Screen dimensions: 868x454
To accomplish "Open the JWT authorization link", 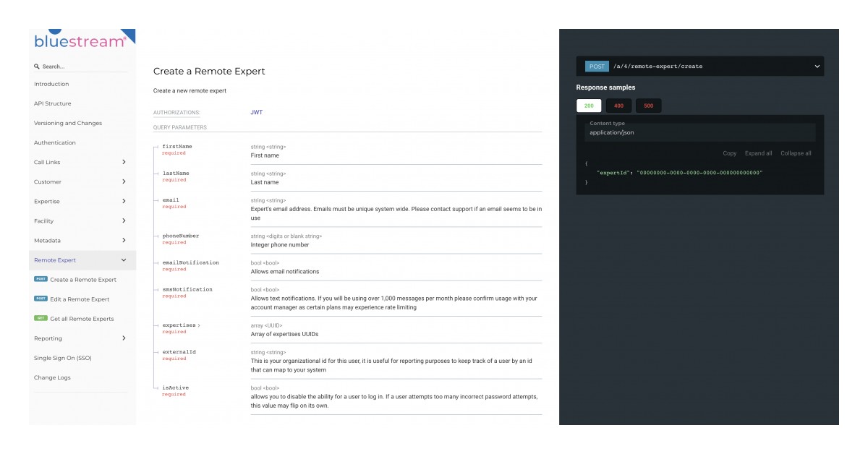I will pos(255,112).
